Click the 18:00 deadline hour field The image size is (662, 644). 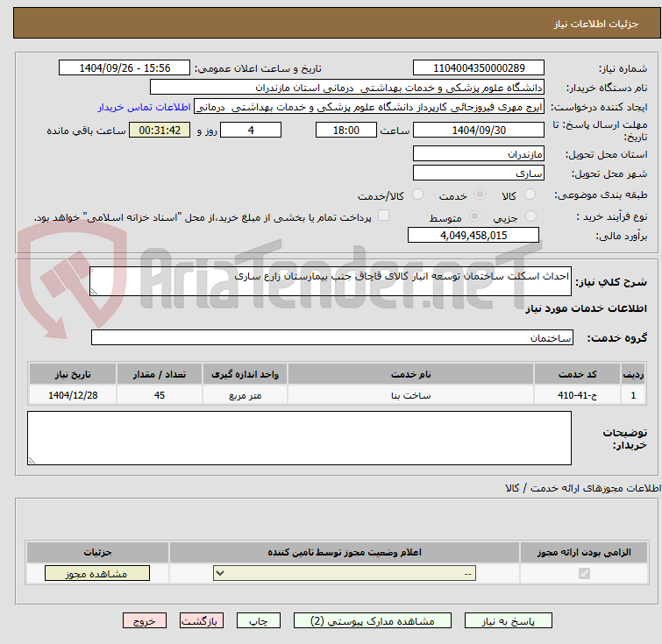coord(346,130)
